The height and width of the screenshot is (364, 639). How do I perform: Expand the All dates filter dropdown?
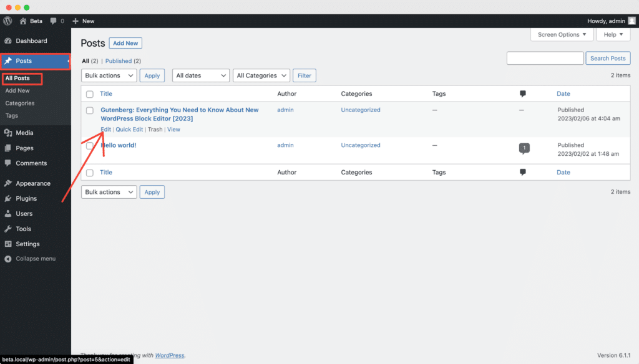[200, 75]
